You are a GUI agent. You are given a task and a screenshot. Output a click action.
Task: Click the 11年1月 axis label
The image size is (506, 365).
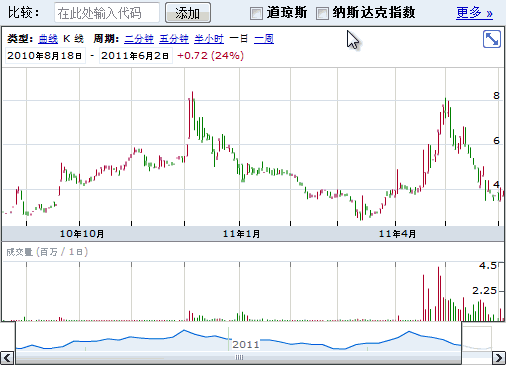pos(241,234)
